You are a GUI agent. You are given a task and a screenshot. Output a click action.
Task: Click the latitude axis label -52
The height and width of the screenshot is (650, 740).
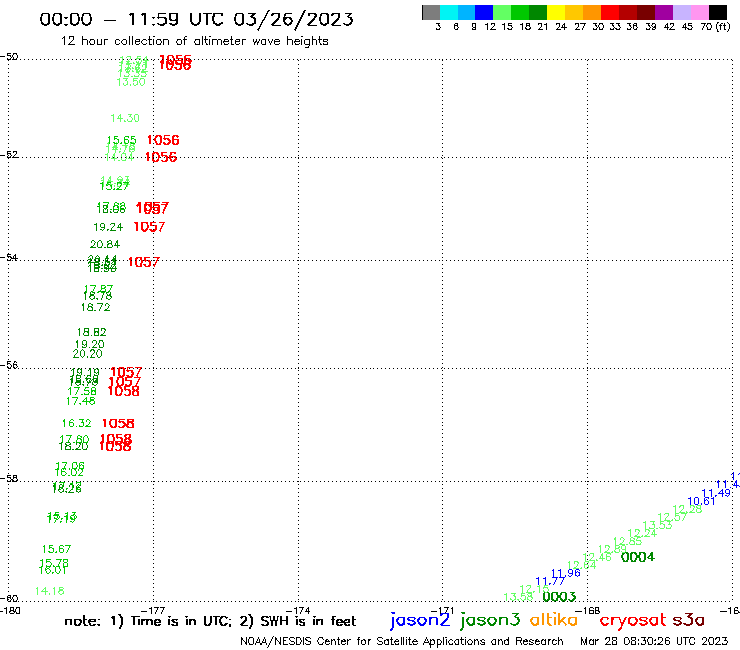pos(9,154)
